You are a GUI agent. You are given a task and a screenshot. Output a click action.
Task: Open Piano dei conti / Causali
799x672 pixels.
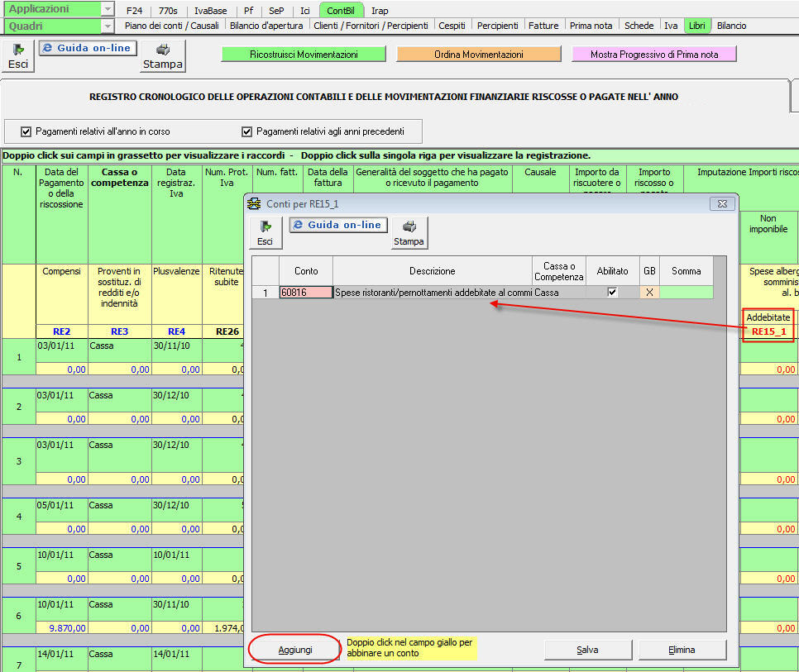[172, 26]
